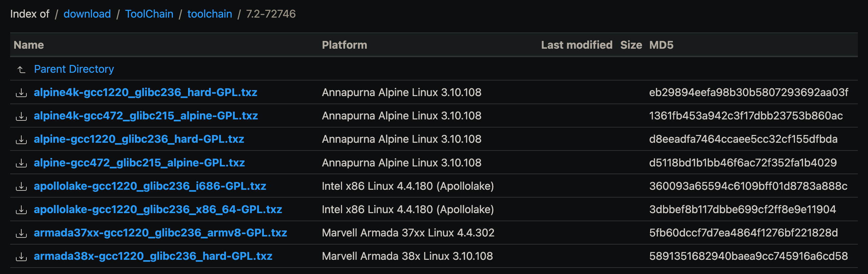868x274 pixels.
Task: Sort by the Name column header
Action: coord(29,45)
